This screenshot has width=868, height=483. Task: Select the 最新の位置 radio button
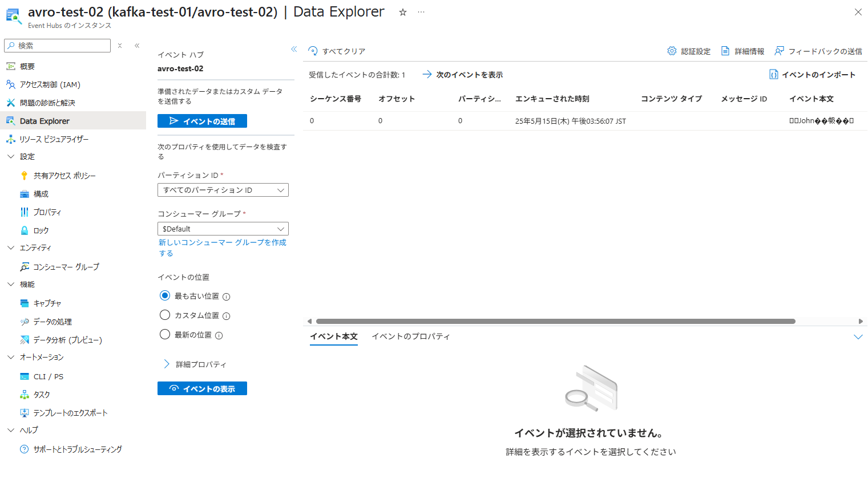(165, 334)
